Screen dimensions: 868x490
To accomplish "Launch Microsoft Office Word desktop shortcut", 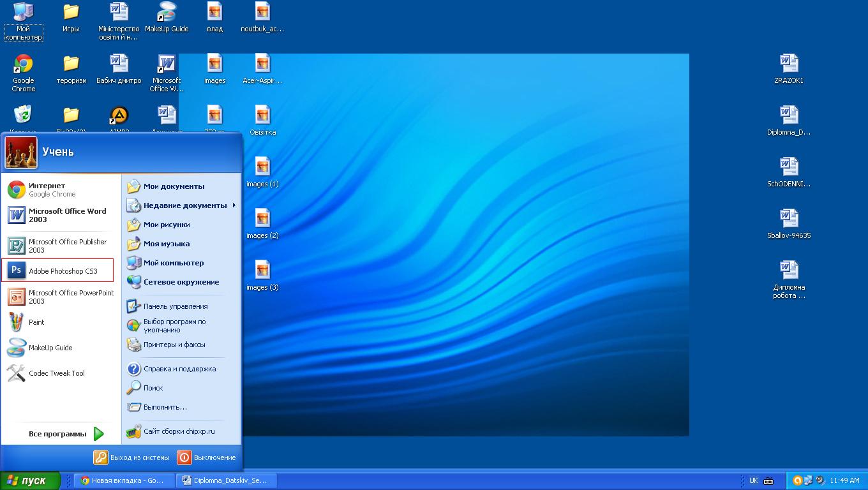I will pos(167,73).
